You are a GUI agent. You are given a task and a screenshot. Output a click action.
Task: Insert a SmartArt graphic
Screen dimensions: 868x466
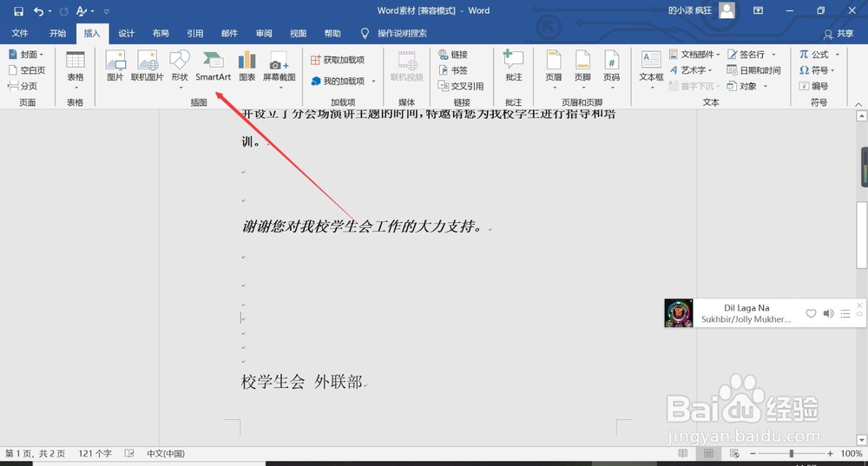214,66
